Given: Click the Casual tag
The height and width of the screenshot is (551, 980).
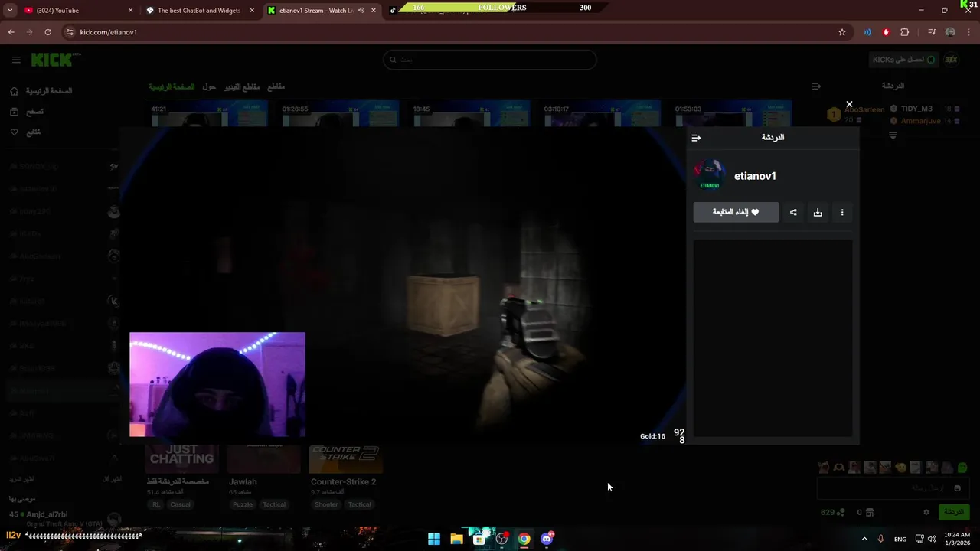Looking at the screenshot, I should (180, 505).
